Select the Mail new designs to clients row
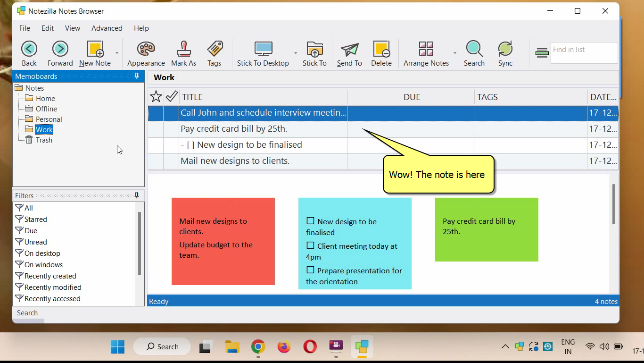This screenshot has width=644, height=363. pyautogui.click(x=383, y=161)
